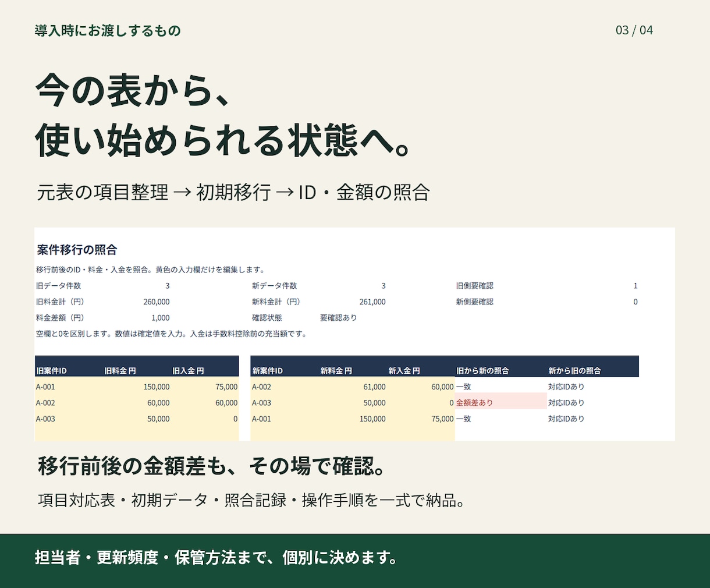Select A-003 in the 旧案件ID column
The height and width of the screenshot is (588, 710).
(45, 419)
